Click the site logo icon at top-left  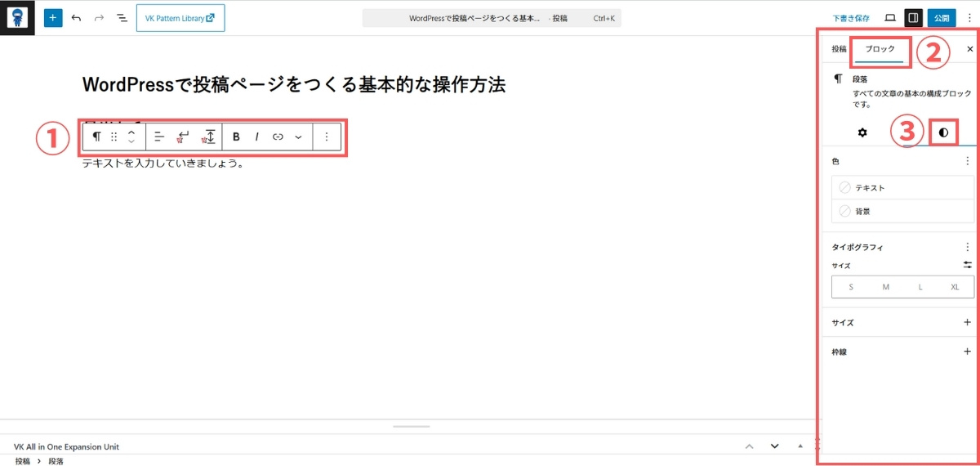click(17, 17)
